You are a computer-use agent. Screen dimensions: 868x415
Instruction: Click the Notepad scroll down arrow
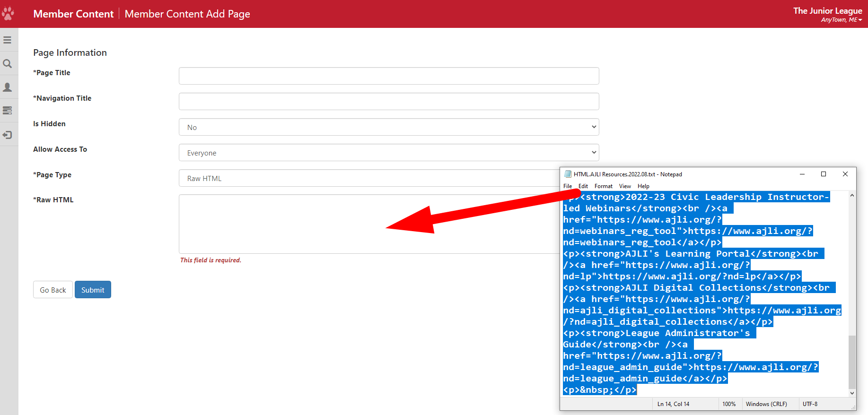tap(852, 393)
